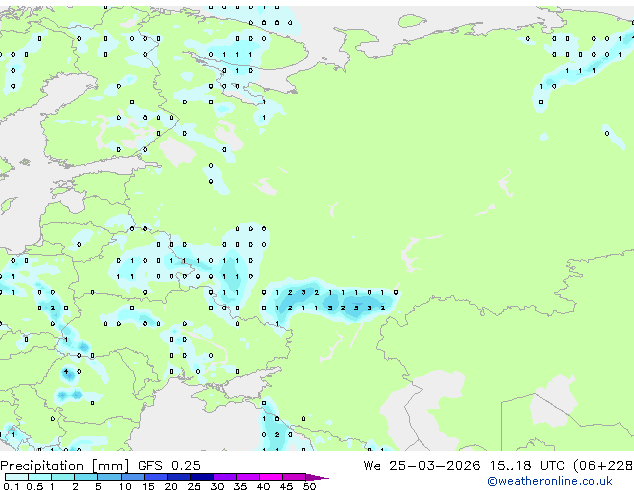Select the 0.1 to 0.5 mm legend swatch
Image resolution: width=634 pixels, height=490 pixels.
[17, 477]
